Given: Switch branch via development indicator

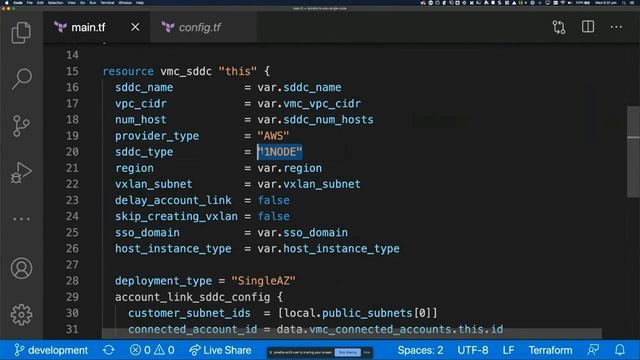Looking at the screenshot, I should coord(51,350).
